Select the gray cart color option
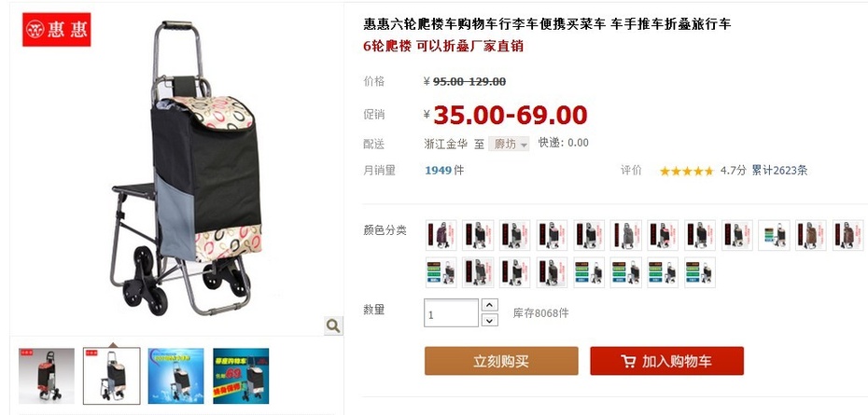The width and height of the screenshot is (868, 415). (x=626, y=235)
